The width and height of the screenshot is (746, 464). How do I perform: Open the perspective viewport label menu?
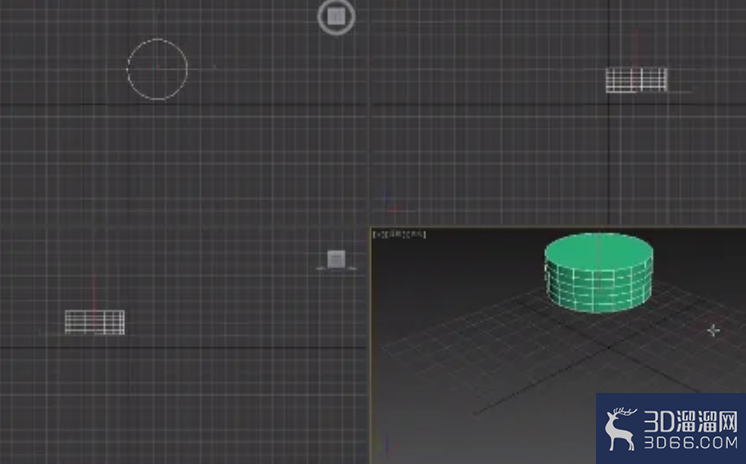coord(399,234)
